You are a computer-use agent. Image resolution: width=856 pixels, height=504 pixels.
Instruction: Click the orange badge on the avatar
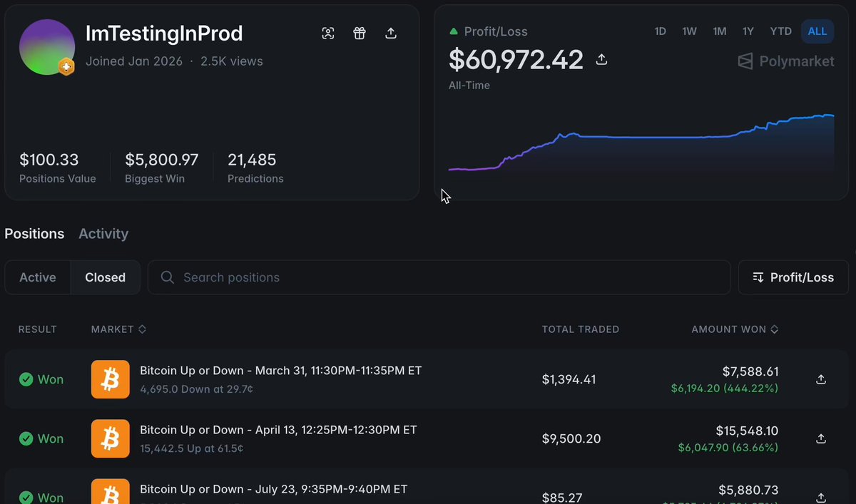(66, 66)
